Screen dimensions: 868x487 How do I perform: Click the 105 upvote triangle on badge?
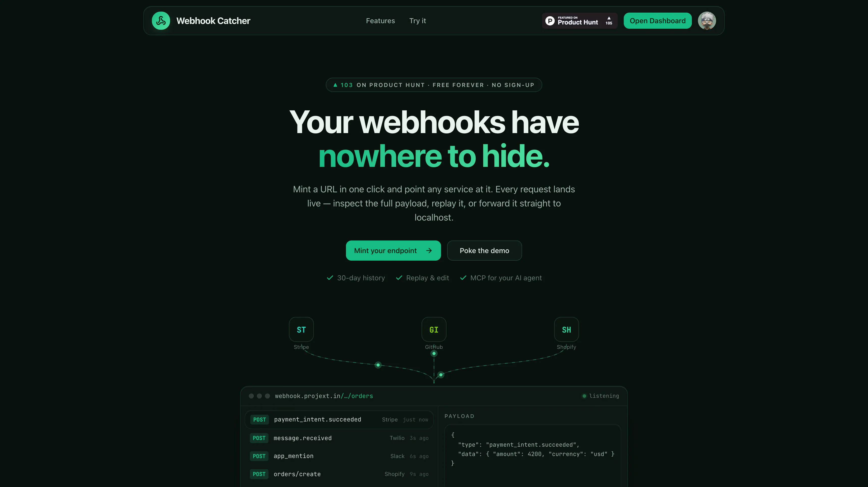(609, 18)
